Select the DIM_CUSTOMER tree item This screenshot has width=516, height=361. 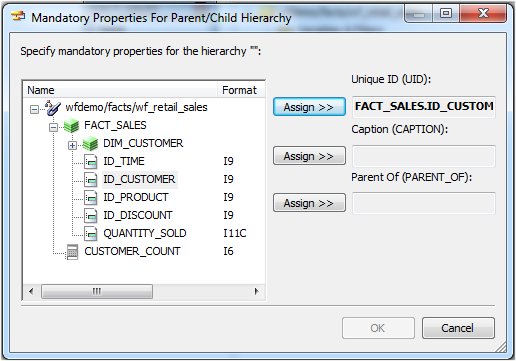pos(143,143)
